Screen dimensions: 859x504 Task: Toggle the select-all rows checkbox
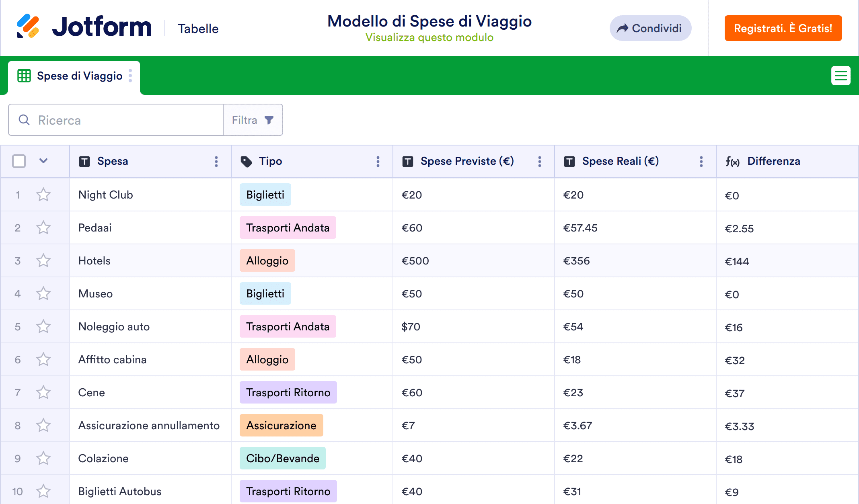pos(19,161)
